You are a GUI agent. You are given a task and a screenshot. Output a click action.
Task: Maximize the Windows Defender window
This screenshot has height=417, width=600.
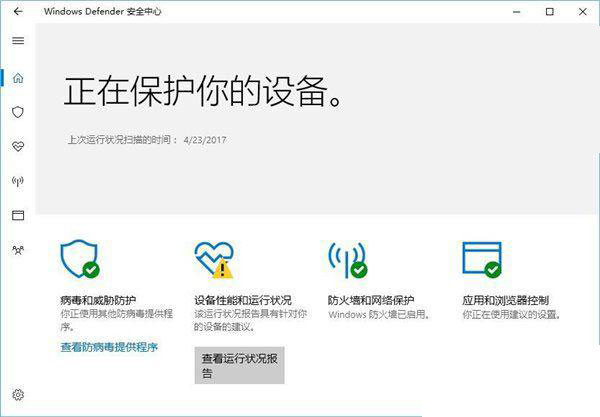(x=550, y=12)
